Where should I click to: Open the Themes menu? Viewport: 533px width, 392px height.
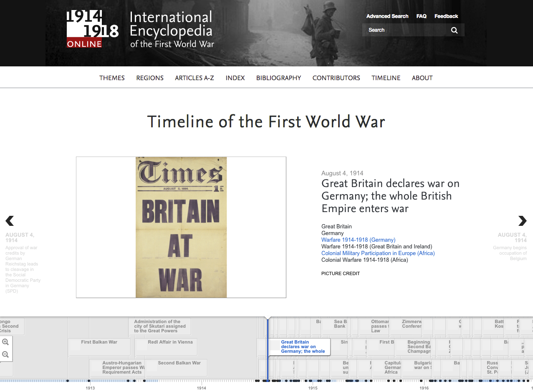click(x=112, y=78)
